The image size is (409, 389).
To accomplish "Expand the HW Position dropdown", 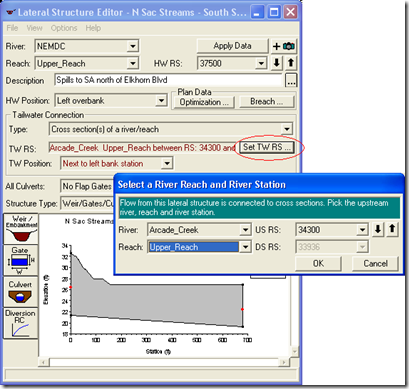I will 161,100.
